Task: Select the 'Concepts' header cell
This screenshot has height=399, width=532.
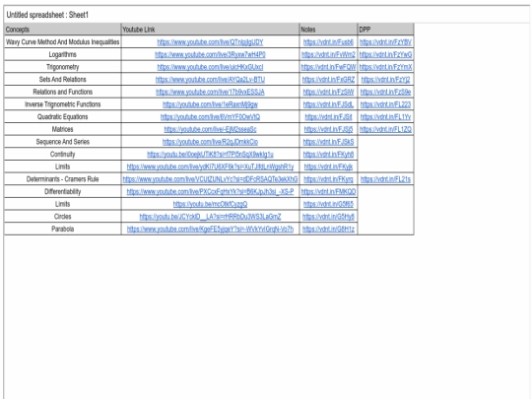Action: coord(62,30)
